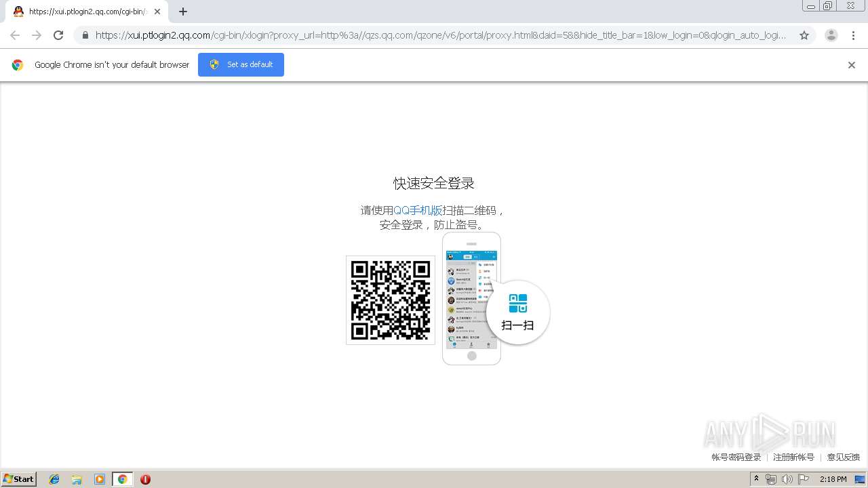This screenshot has width=868, height=488.
Task: Click the red Opera taskbar icon
Action: 145,479
